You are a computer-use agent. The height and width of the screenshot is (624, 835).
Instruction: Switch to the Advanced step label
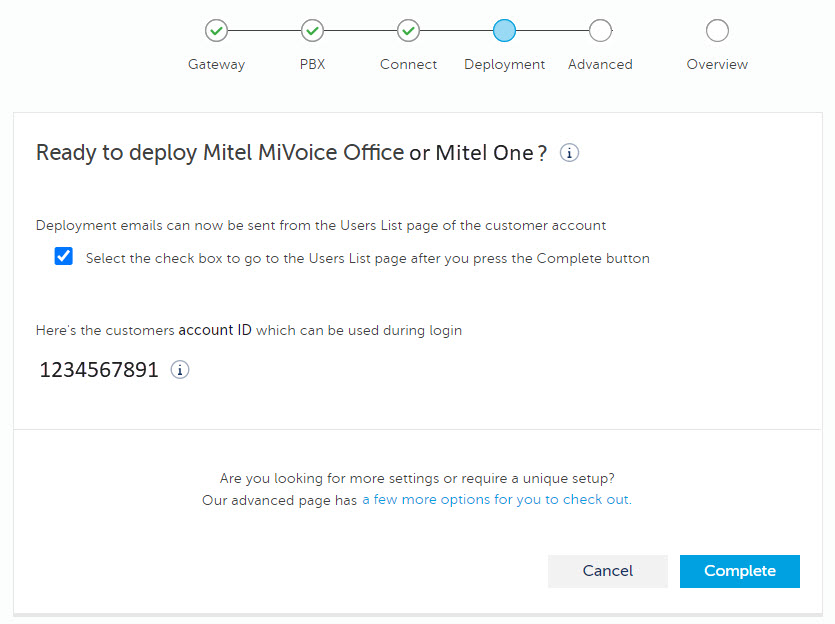(600, 64)
